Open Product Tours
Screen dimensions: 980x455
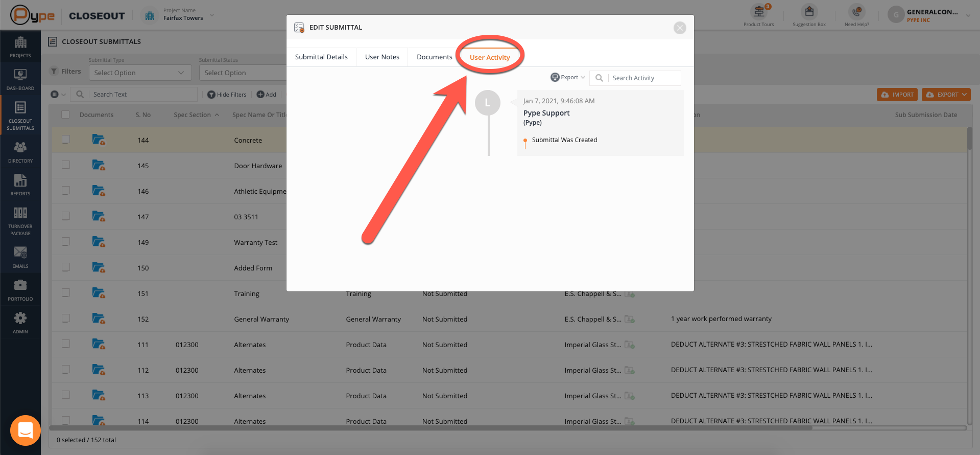(x=759, y=15)
